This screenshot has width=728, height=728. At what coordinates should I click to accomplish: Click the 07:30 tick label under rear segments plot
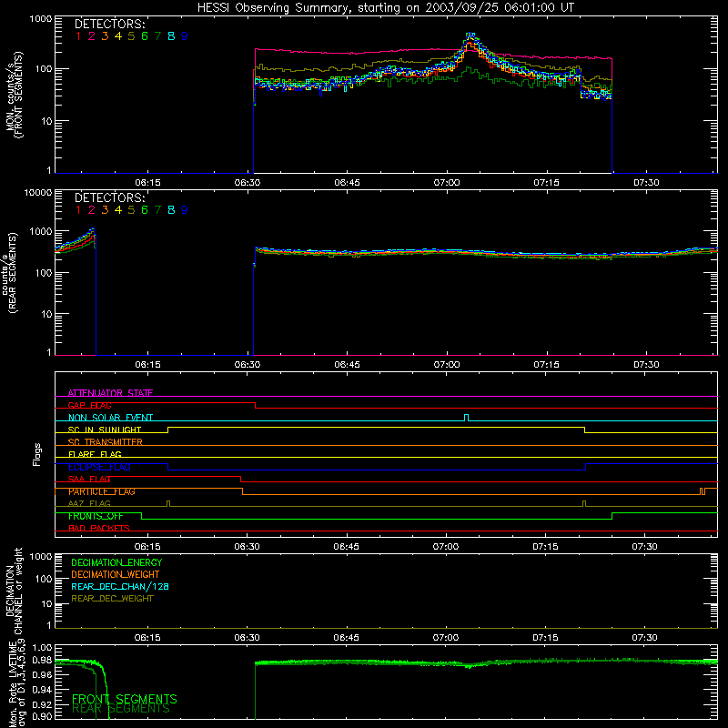point(646,365)
